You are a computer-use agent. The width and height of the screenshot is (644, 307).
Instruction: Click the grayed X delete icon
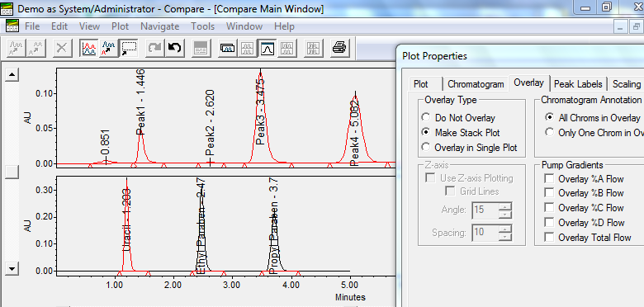62,48
